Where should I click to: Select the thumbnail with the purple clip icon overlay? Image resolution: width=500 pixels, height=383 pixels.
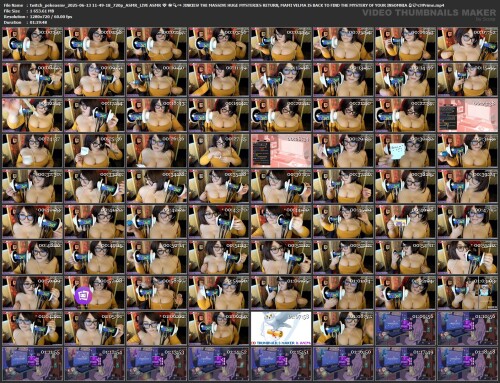[x=94, y=293]
